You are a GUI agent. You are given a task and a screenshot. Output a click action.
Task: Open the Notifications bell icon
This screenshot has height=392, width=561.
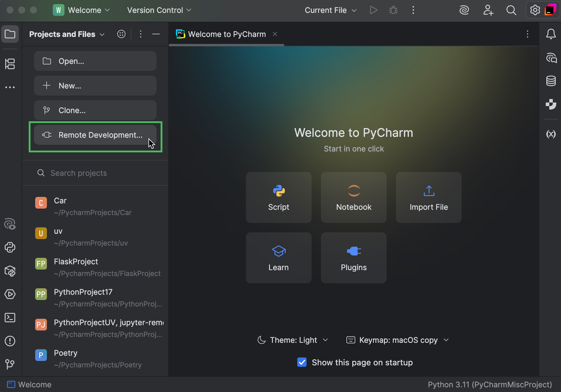pos(551,34)
